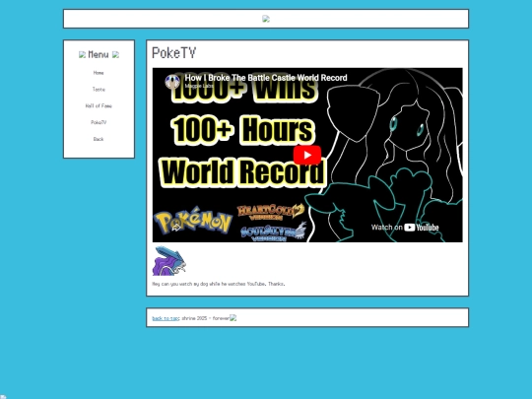Open the Taste menu link
The width and height of the screenshot is (532, 399).
click(99, 90)
